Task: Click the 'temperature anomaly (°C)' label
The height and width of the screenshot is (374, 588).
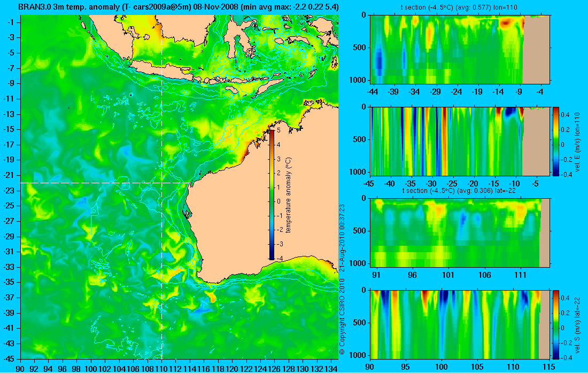Action: [x=288, y=195]
